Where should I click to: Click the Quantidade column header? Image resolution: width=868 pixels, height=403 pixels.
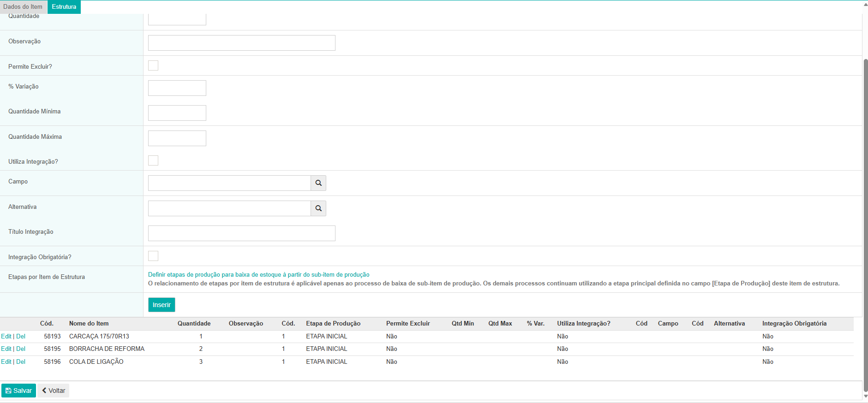coord(194,324)
